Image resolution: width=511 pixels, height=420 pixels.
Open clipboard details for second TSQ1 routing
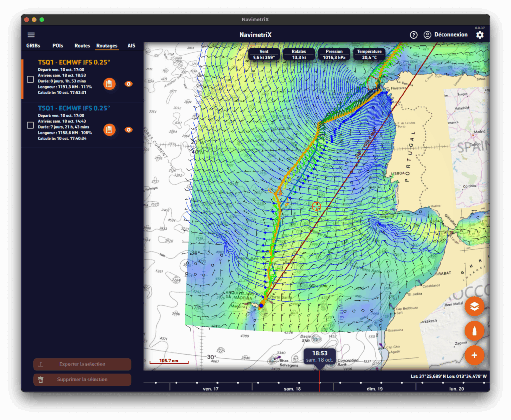[x=110, y=130]
